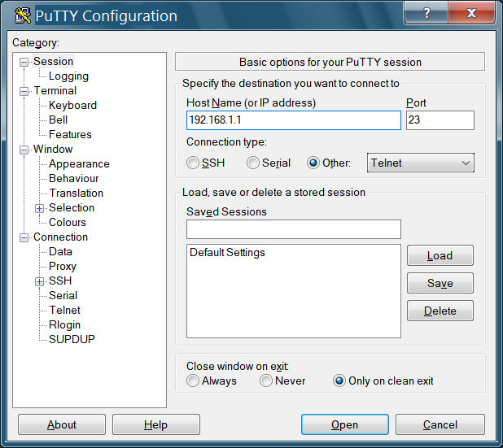Click the Delete session button
Screen dimensions: 503x448
click(x=440, y=311)
